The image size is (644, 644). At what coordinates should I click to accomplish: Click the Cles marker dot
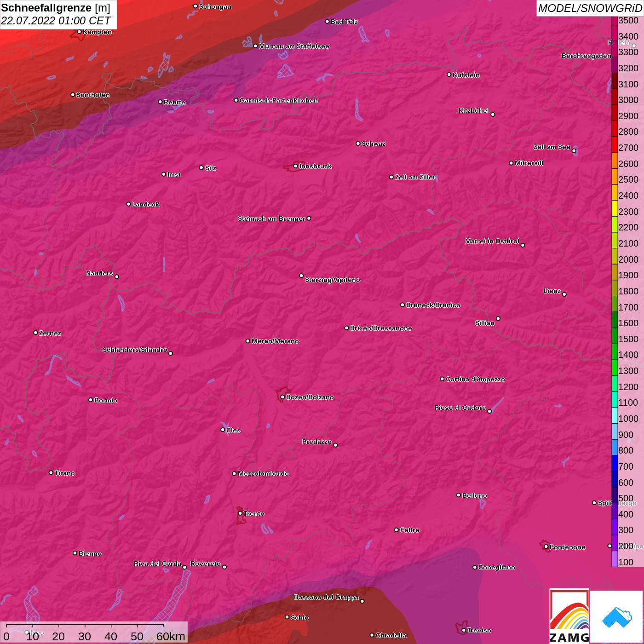coord(223,430)
